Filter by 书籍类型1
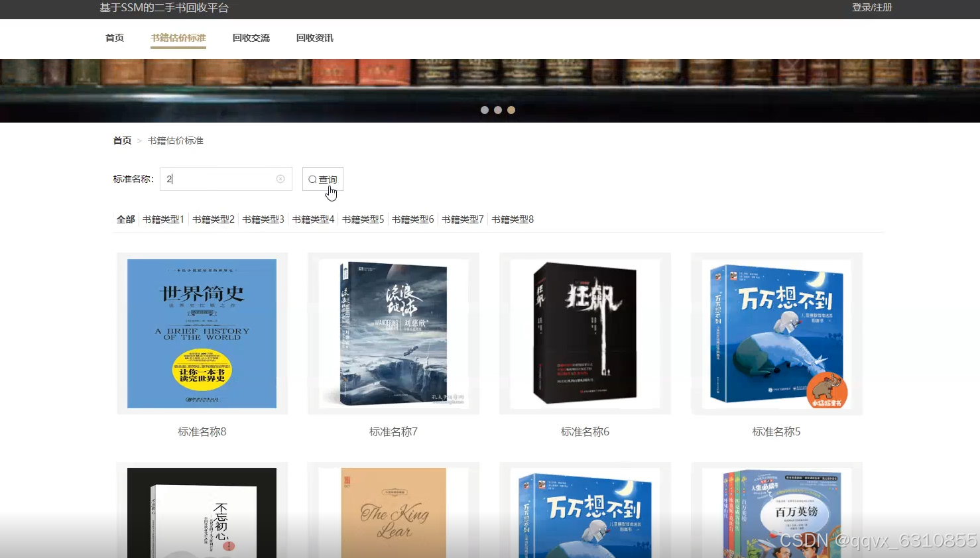 click(x=163, y=219)
